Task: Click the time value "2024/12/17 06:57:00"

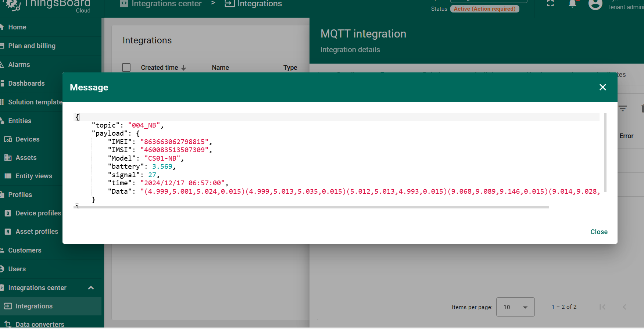Action: click(182, 183)
